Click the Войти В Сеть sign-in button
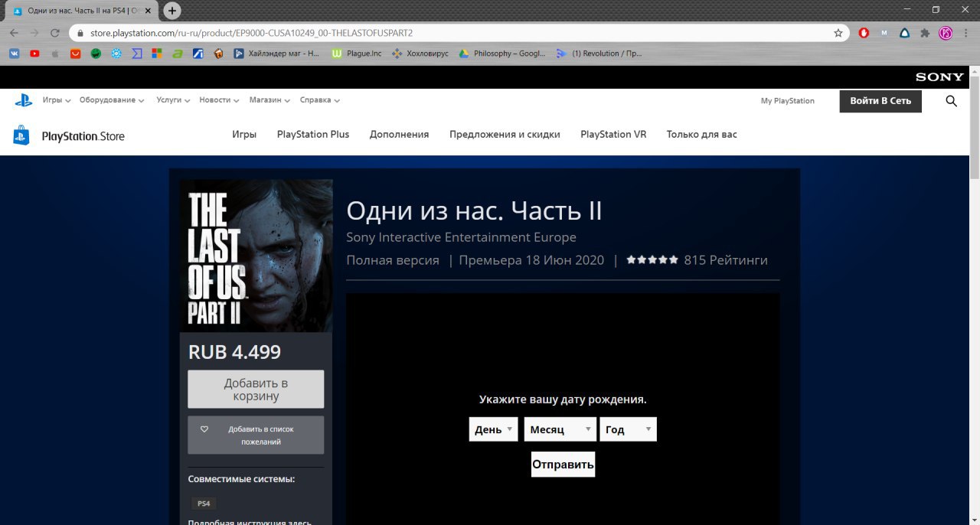980x525 pixels. (x=880, y=101)
